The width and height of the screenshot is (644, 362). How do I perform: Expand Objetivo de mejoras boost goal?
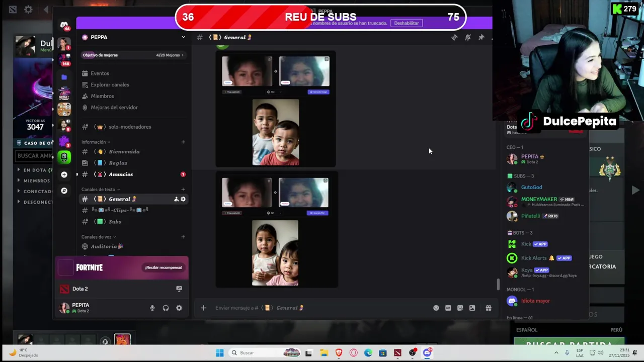133,55
